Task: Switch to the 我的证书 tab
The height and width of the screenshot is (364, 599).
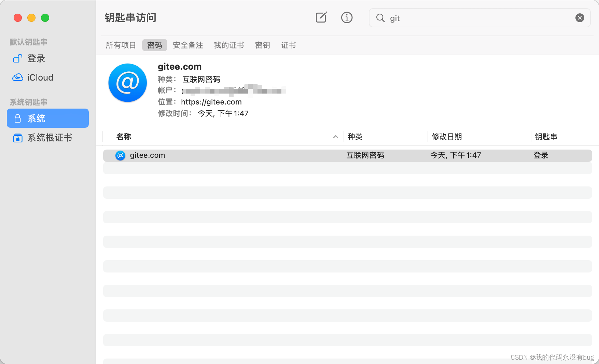Action: pos(229,45)
